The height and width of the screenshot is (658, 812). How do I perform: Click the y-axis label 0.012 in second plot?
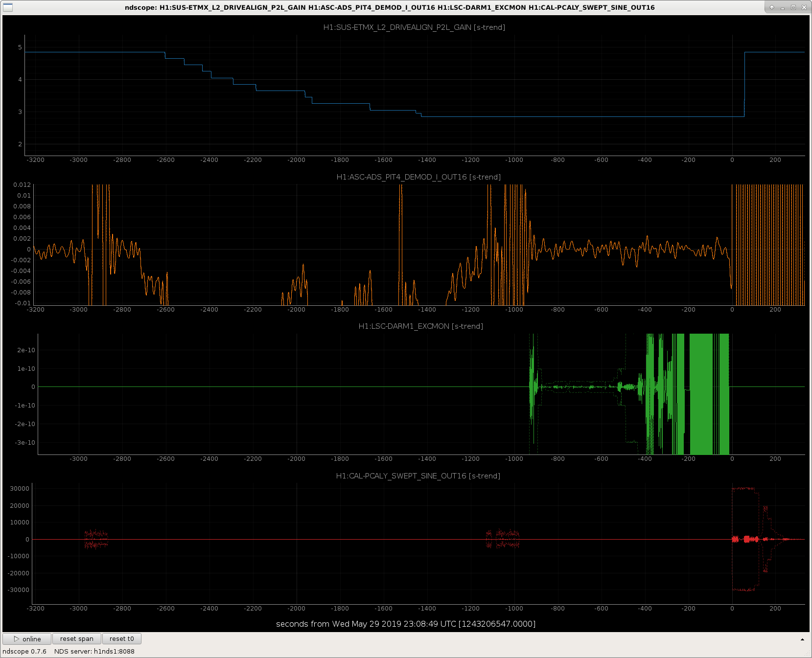coord(22,185)
